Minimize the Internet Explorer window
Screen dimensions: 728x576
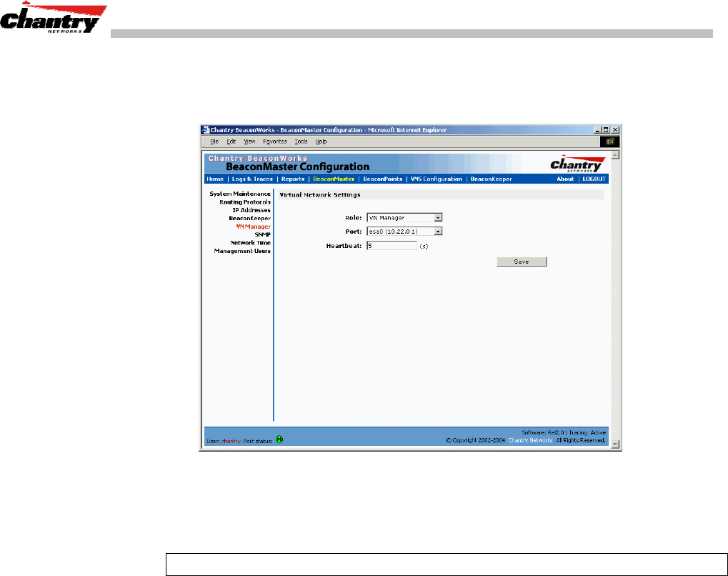[x=597, y=130]
